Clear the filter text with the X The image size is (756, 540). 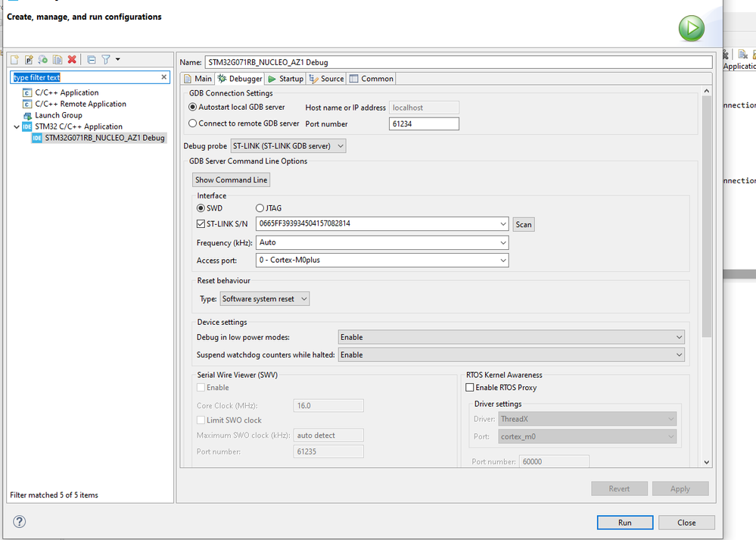[x=164, y=76]
